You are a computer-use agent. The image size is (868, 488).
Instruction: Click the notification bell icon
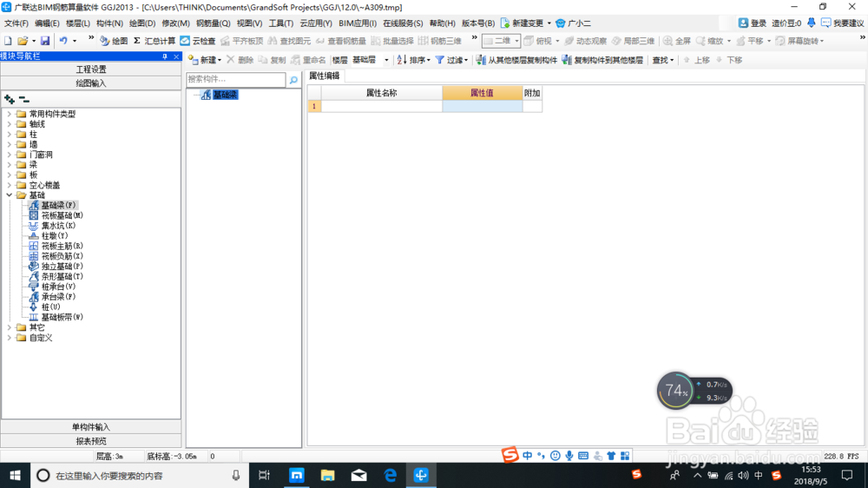click(811, 23)
